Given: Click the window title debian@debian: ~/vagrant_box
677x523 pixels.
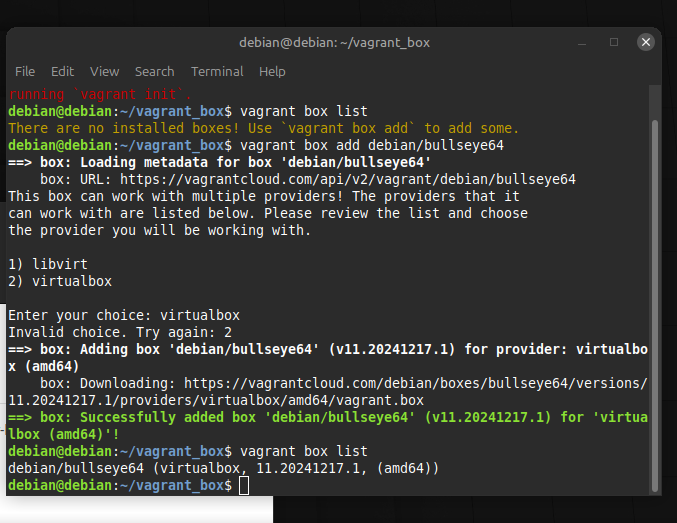Looking at the screenshot, I should click(334, 42).
